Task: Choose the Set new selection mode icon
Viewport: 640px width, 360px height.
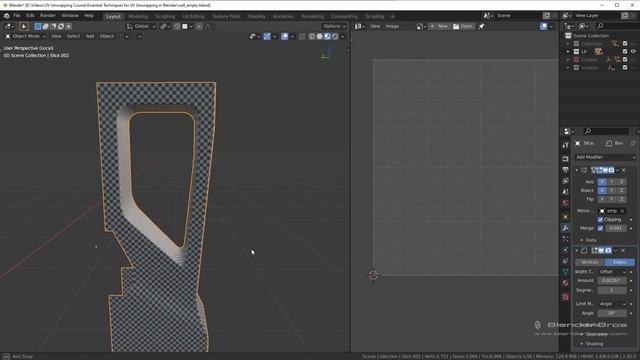Action: tap(38, 26)
